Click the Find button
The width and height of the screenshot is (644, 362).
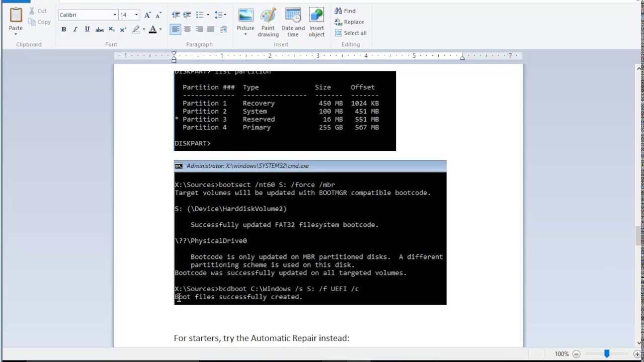[345, 11]
